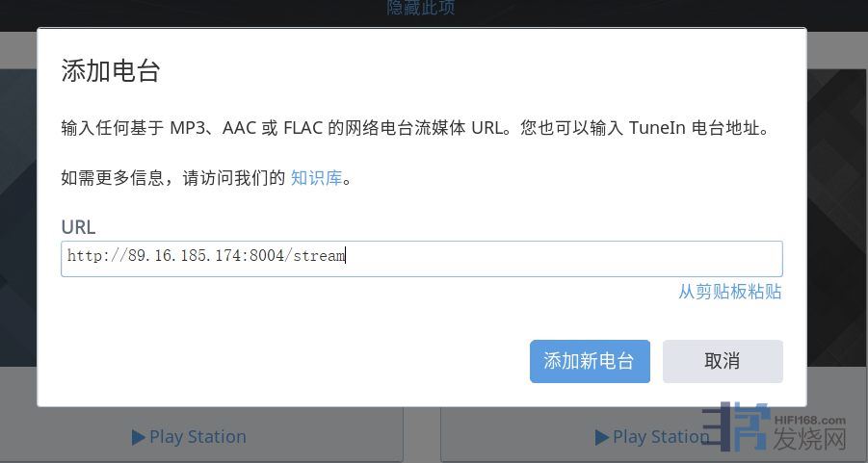Click the play triangle on left Play Station

(x=139, y=438)
